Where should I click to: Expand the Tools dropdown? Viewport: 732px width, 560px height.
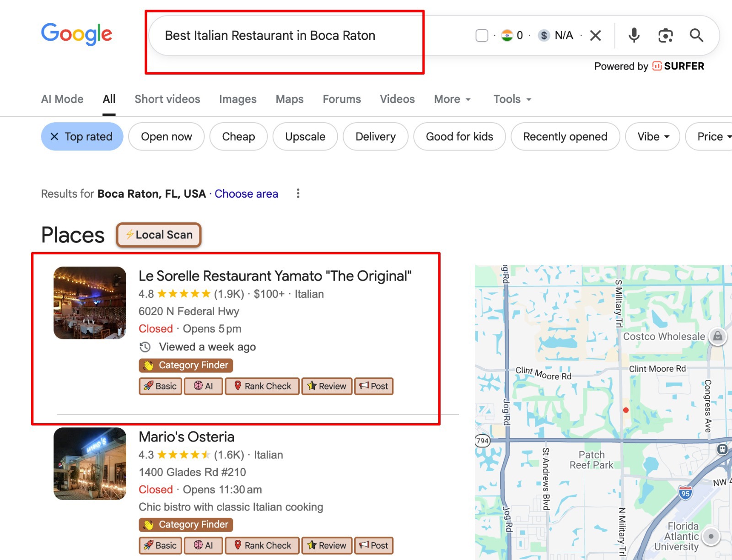coord(512,99)
